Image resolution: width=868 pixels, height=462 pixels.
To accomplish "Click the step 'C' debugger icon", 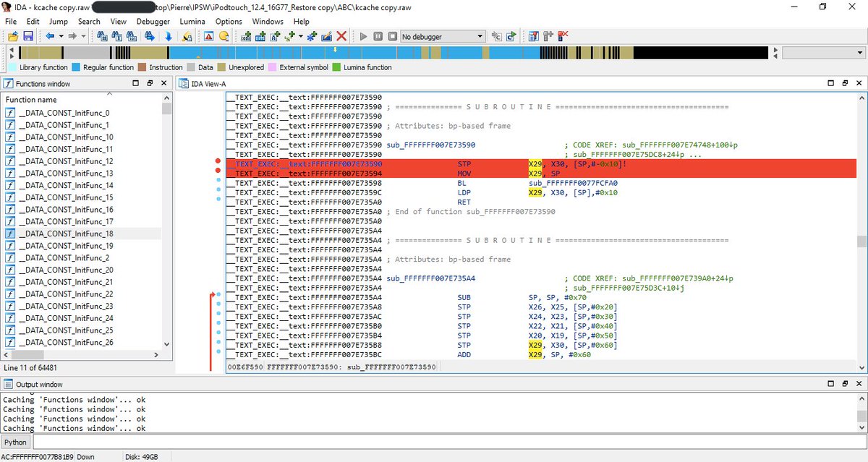I will (x=496, y=36).
